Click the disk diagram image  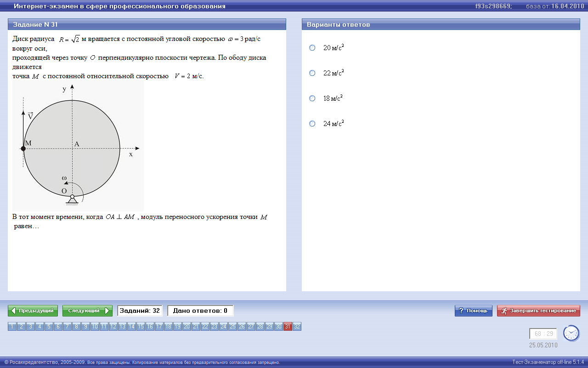(78, 146)
